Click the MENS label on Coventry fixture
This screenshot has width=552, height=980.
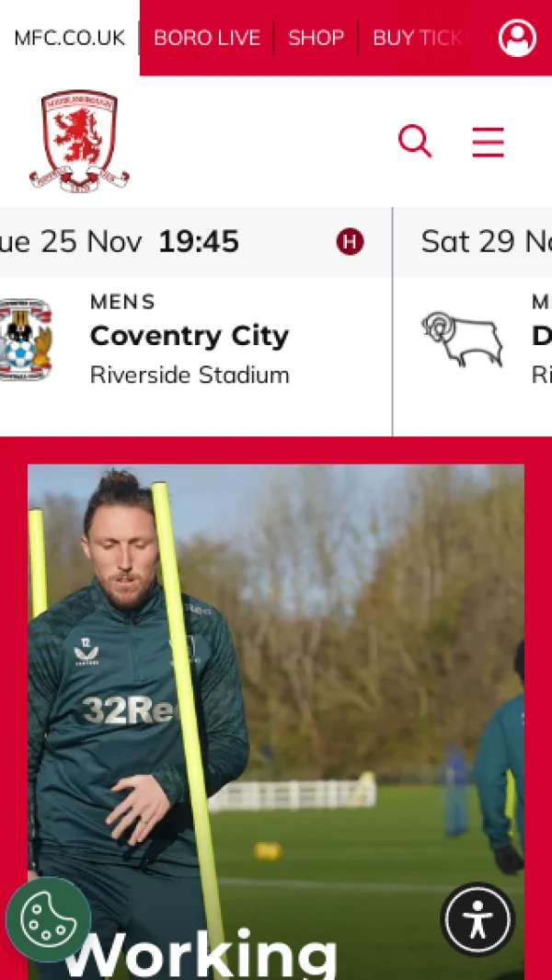122,302
